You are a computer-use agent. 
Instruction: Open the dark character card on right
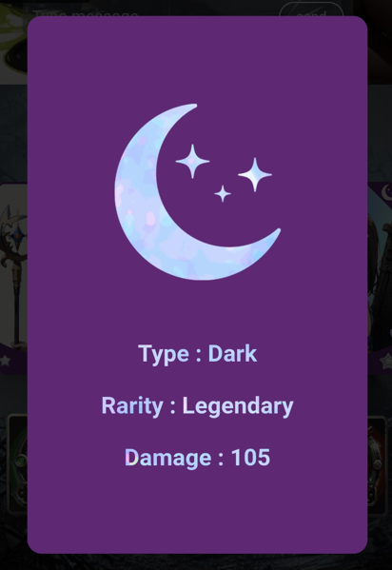(380, 278)
